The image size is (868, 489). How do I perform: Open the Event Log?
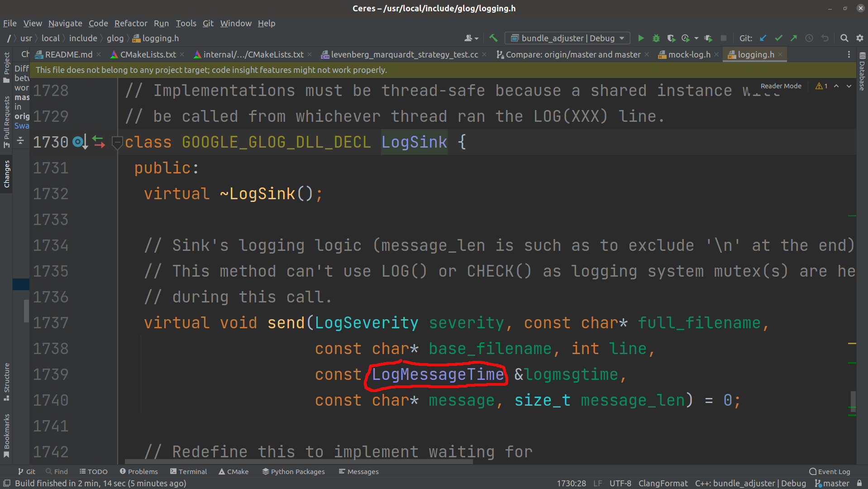(x=830, y=471)
